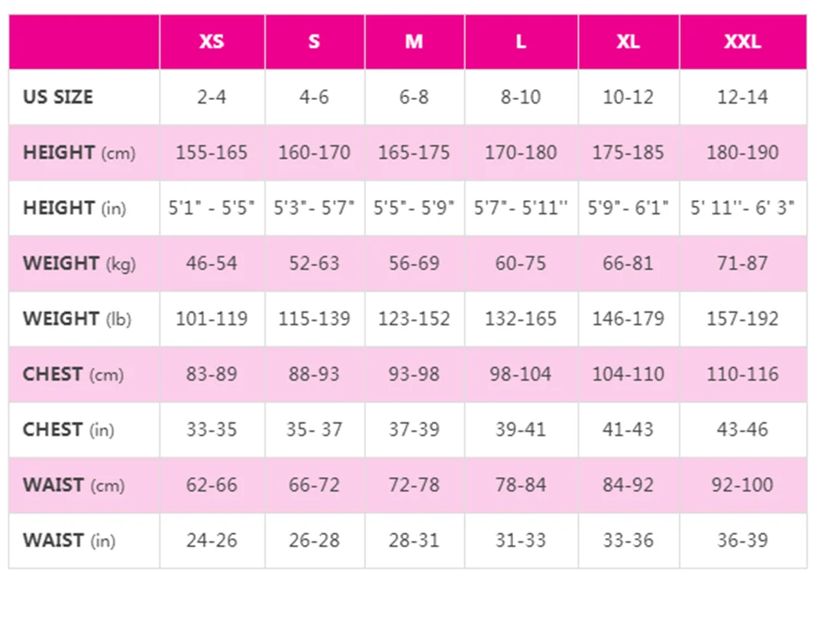The width and height of the screenshot is (840, 622).
Task: Select the XL column header
Action: 628,42
